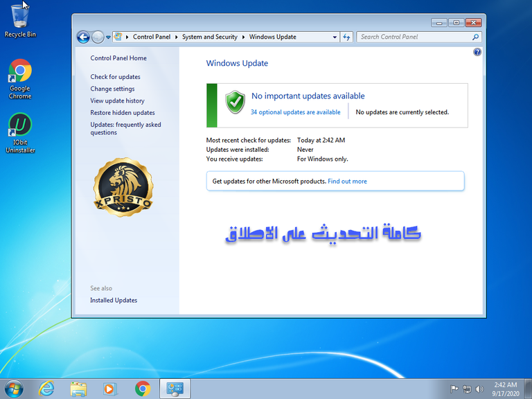Click the green shield checkmark icon
Screen dimensions: 532x399
[x=235, y=102]
